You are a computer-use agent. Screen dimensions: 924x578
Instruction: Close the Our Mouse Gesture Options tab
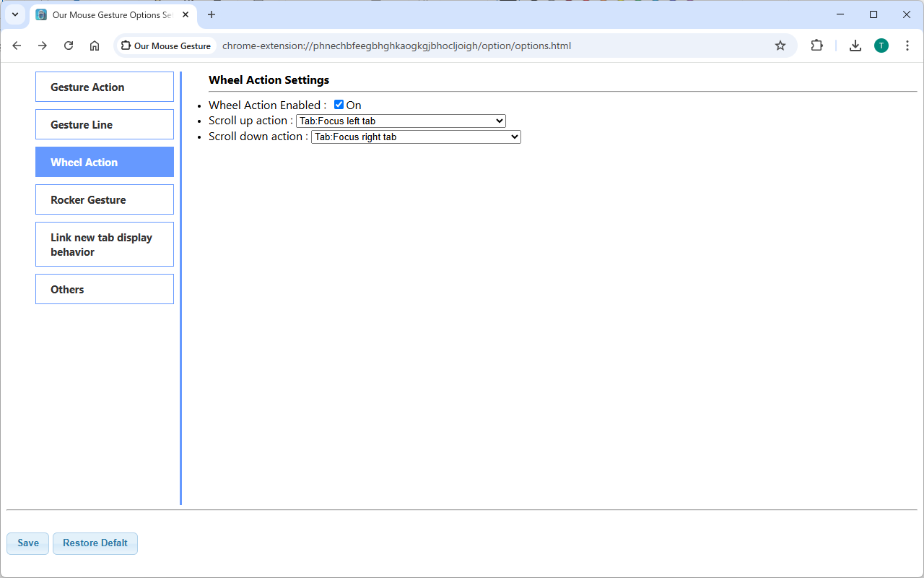[x=186, y=14]
